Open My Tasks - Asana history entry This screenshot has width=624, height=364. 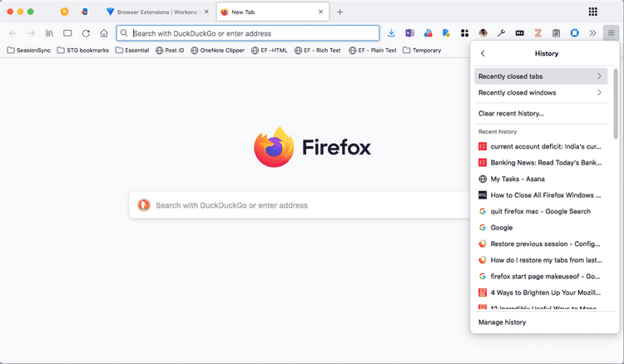click(541, 180)
